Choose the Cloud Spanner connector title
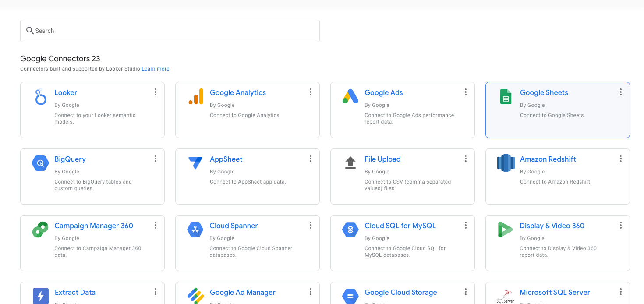The width and height of the screenshot is (644, 304). click(x=234, y=226)
